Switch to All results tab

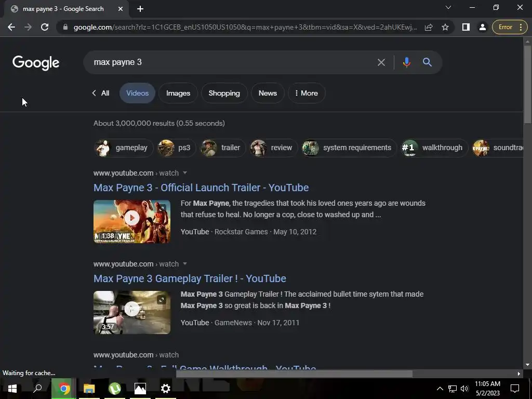[x=101, y=93]
